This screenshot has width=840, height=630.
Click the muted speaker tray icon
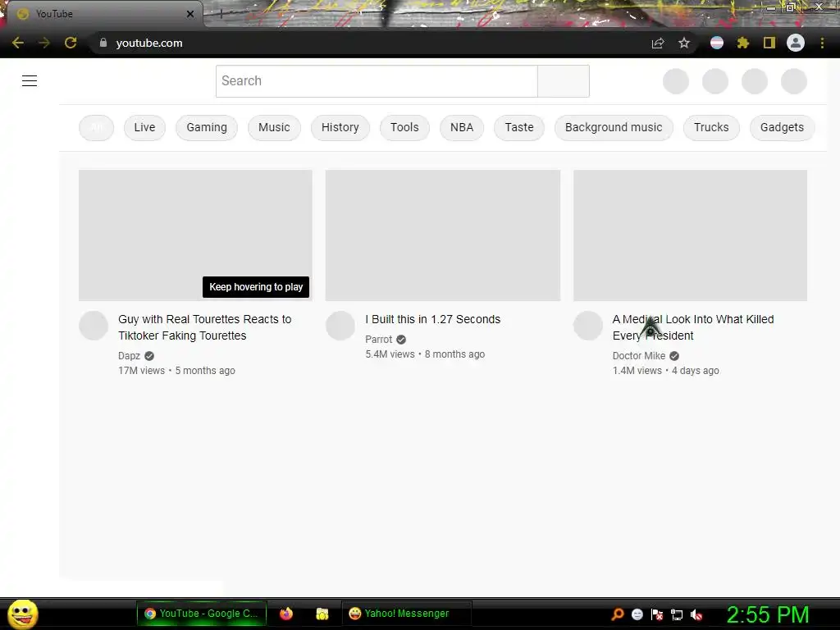696,614
